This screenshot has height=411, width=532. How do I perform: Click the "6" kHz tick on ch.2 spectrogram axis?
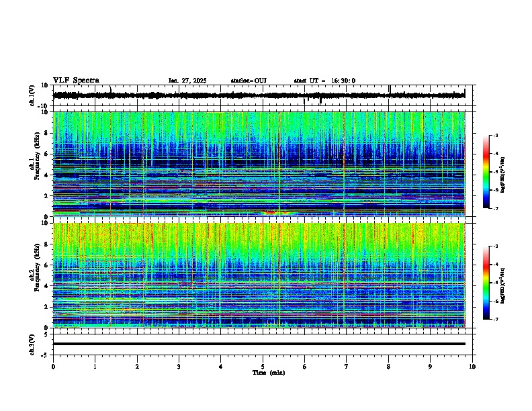coord(46,265)
